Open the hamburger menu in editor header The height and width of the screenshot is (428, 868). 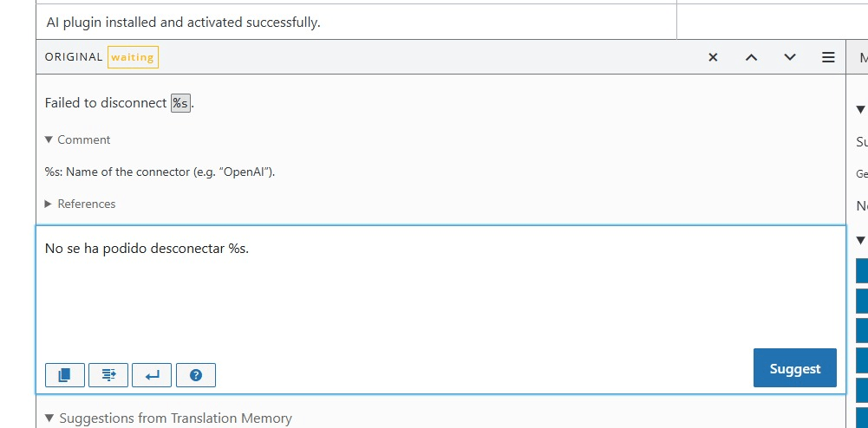pos(828,57)
